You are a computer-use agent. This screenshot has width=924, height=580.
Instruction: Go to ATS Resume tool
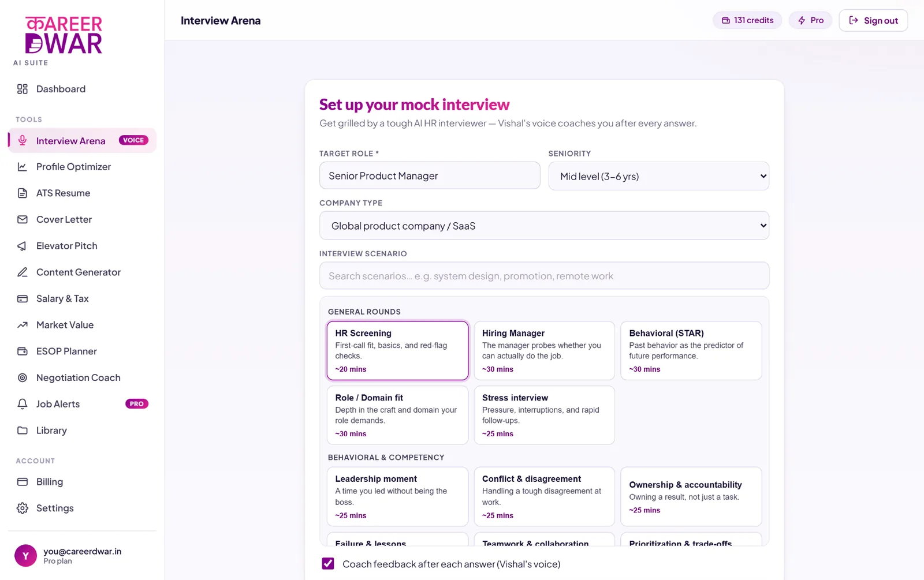[x=82, y=193]
